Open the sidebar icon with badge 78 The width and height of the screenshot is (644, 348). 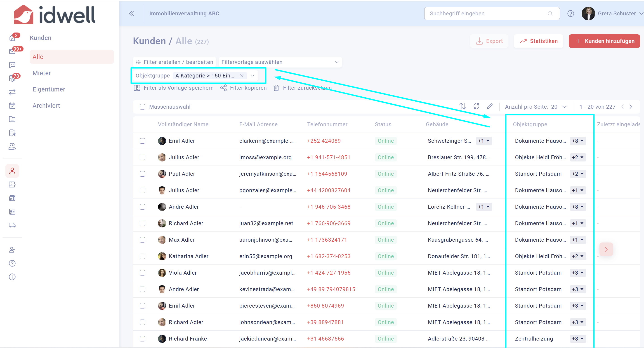tap(12, 78)
